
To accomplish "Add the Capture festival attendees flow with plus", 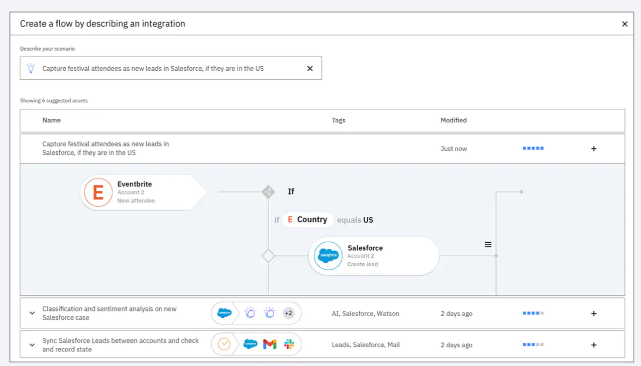I will click(594, 148).
